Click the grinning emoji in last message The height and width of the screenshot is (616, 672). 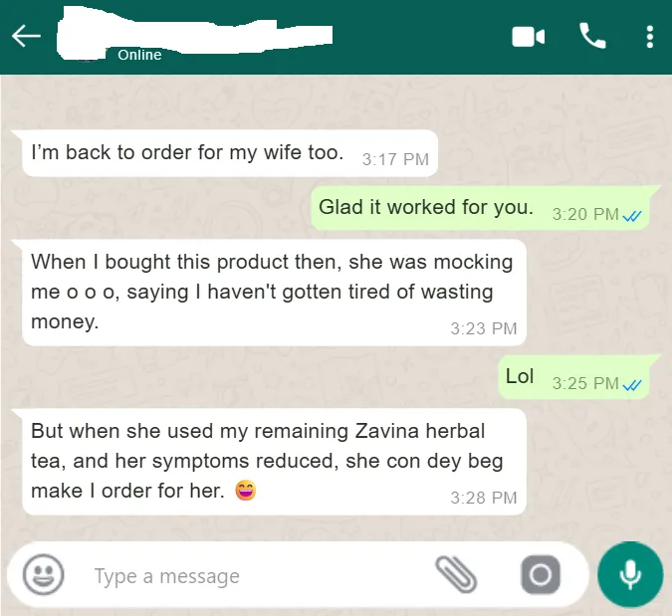(246, 491)
